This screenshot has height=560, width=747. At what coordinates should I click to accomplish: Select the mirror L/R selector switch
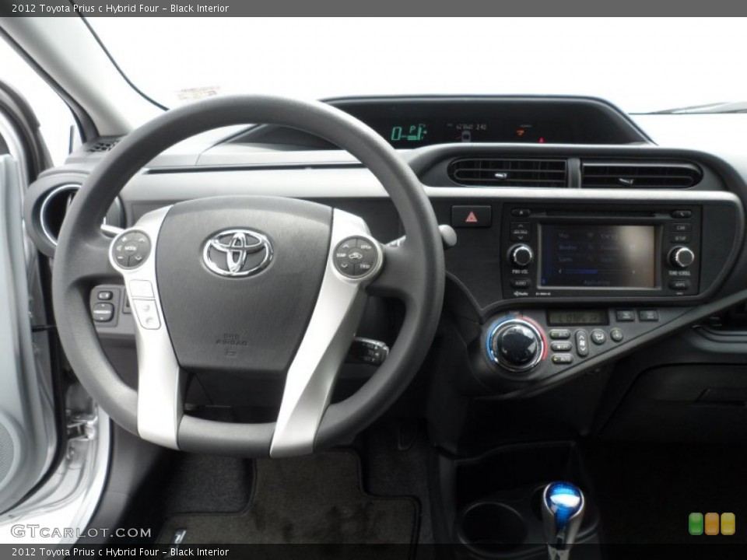pos(105,296)
